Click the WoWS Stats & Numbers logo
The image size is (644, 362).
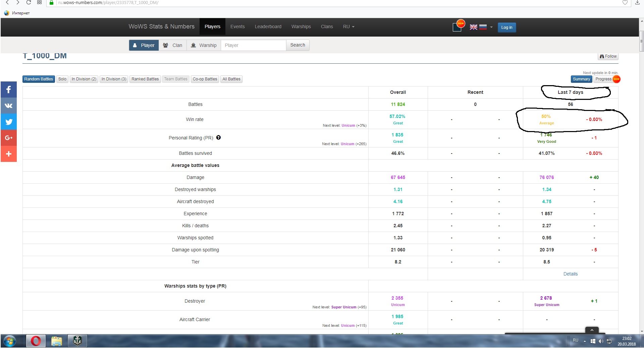[x=161, y=26]
